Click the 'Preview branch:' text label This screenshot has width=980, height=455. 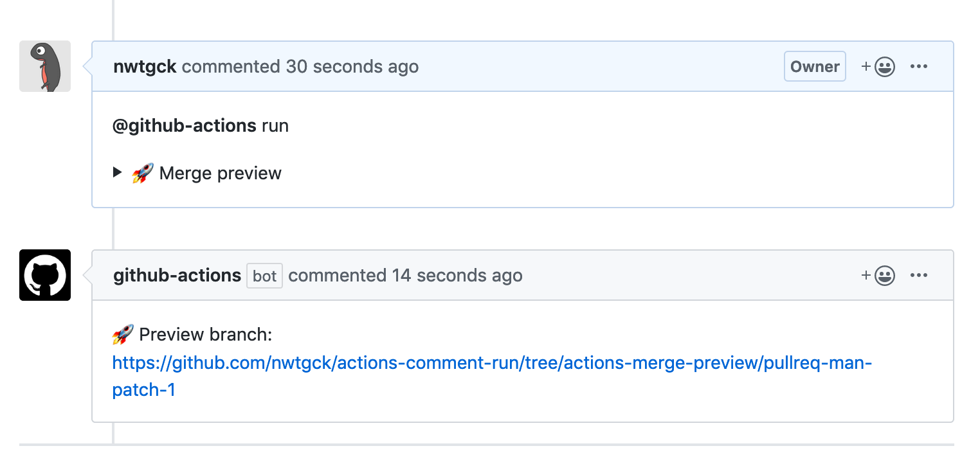206,335
